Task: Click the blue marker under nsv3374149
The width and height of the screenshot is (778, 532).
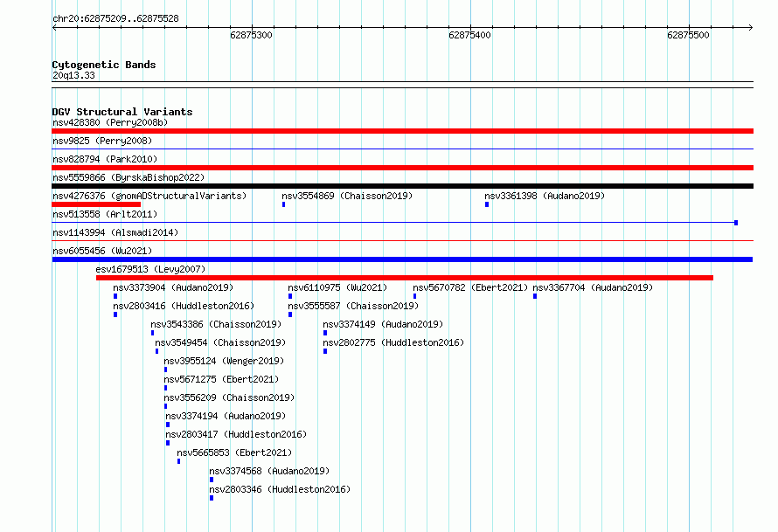Action: point(325,333)
